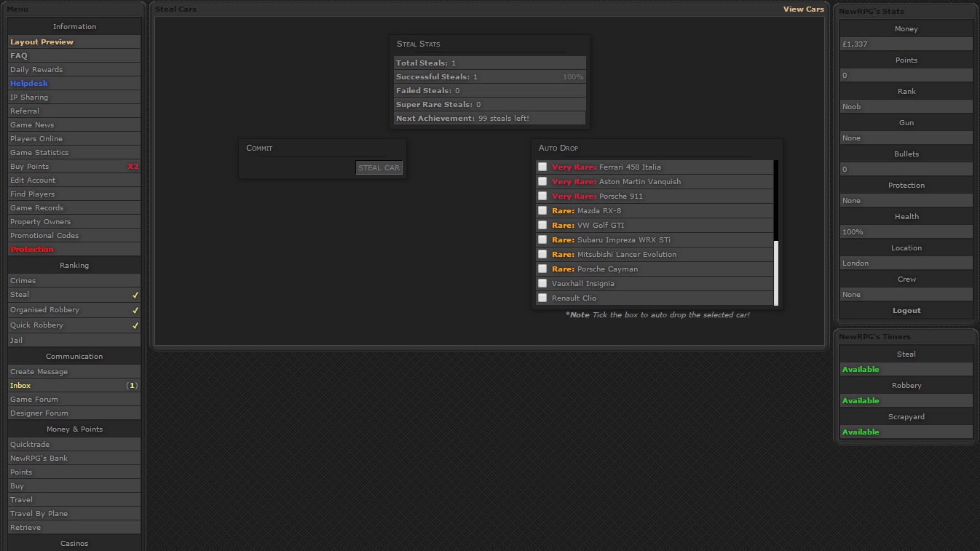Toggle the Porsche Cayman auto drop checkbox

click(x=542, y=269)
